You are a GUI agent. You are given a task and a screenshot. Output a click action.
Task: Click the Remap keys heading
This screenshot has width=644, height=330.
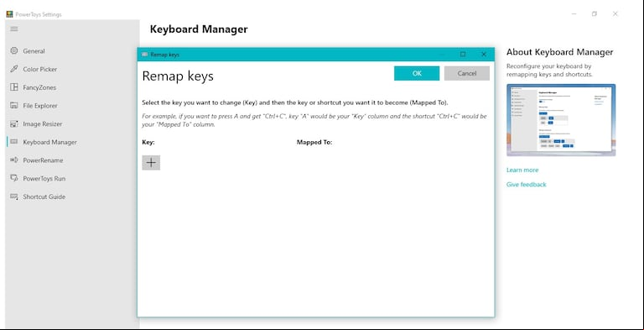click(x=178, y=76)
